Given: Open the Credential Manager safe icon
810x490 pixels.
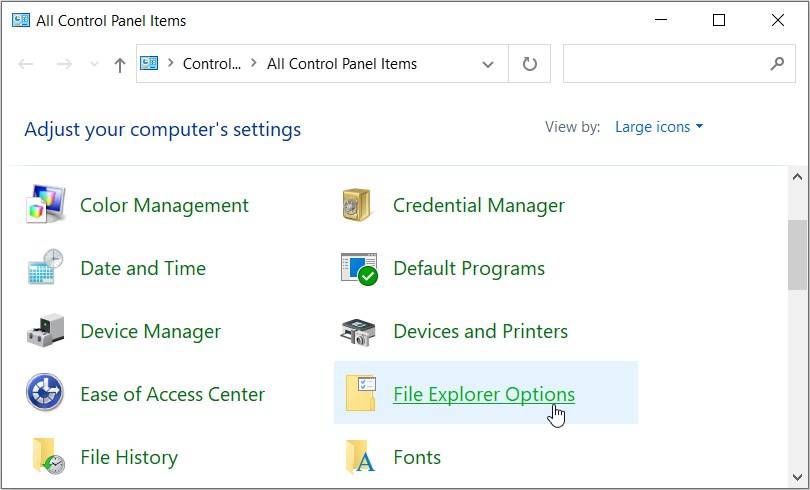Looking at the screenshot, I should tap(358, 205).
